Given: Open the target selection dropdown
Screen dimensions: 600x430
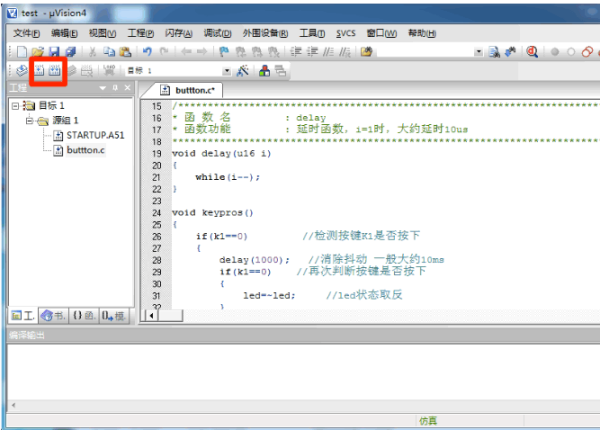Looking at the screenshot, I should pos(227,70).
